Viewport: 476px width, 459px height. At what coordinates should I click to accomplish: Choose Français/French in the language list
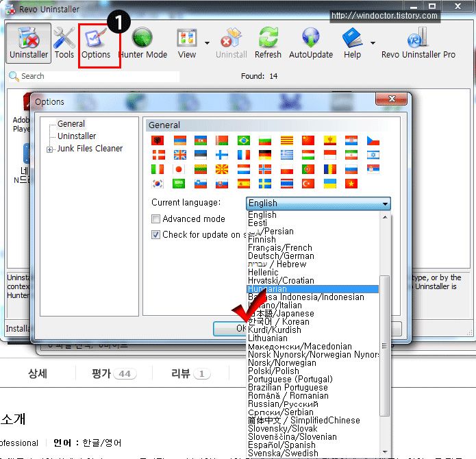(x=313, y=248)
